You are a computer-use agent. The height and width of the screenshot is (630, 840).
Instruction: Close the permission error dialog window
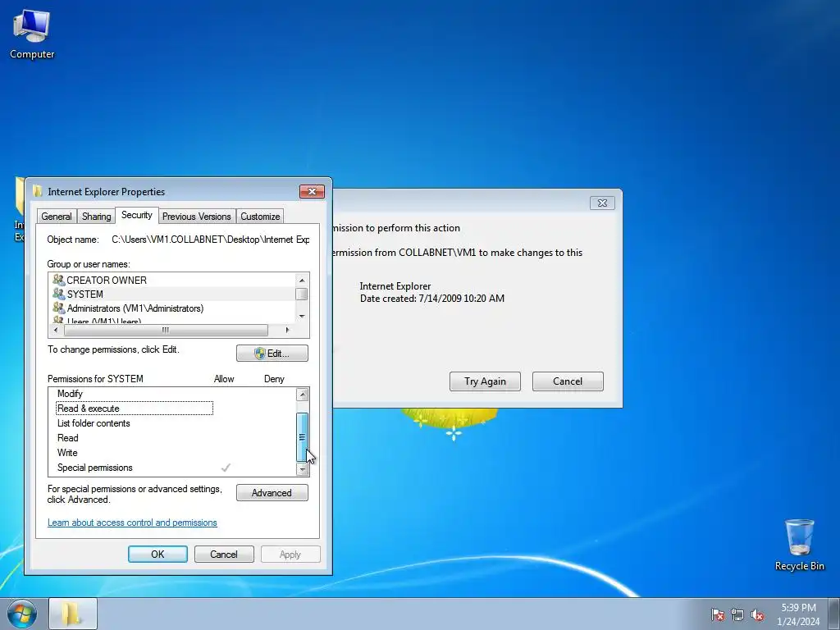[602, 203]
